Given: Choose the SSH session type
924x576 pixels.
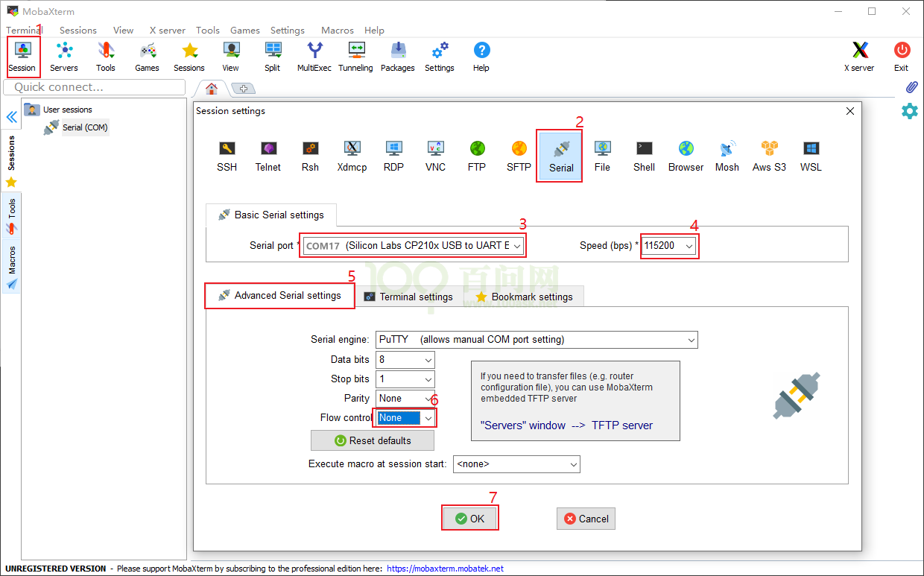Looking at the screenshot, I should tap(227, 156).
